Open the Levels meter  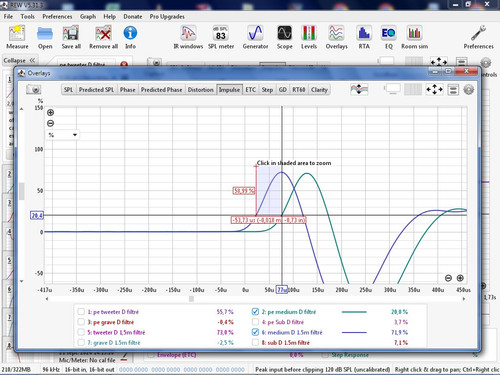point(309,37)
